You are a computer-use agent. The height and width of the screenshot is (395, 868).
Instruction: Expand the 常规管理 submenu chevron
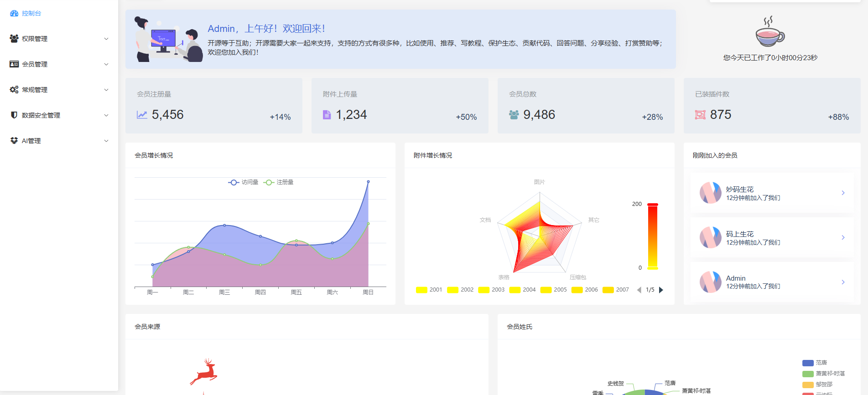pyautogui.click(x=106, y=90)
